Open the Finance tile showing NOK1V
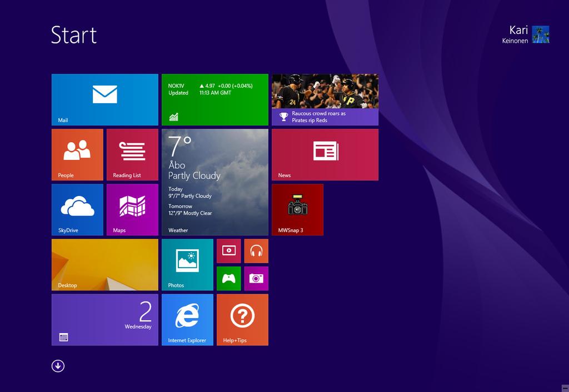The image size is (569, 392). tap(215, 100)
